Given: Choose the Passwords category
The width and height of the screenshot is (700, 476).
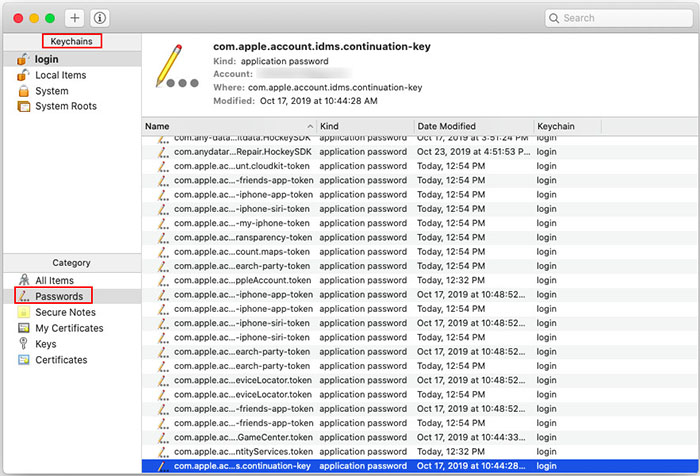Looking at the screenshot, I should pos(72,296).
